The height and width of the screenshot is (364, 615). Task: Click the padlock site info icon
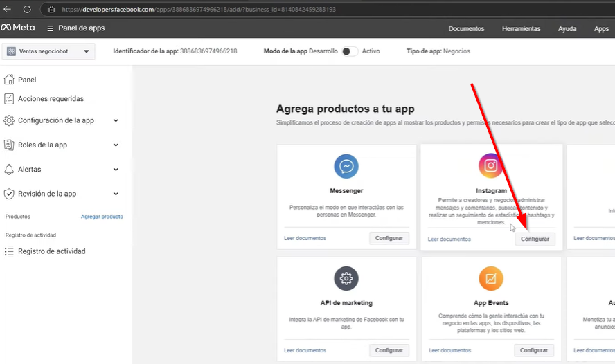coord(51,9)
